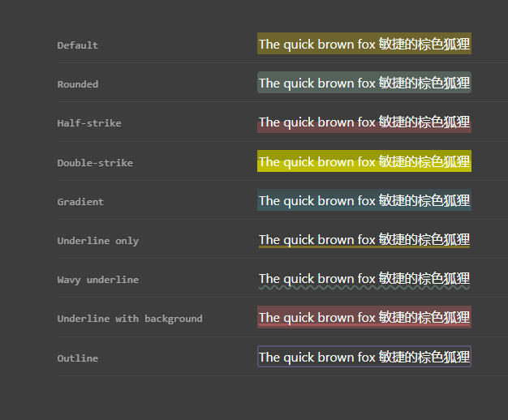Select the Underline only label
The width and height of the screenshot is (508, 420).
coord(98,241)
